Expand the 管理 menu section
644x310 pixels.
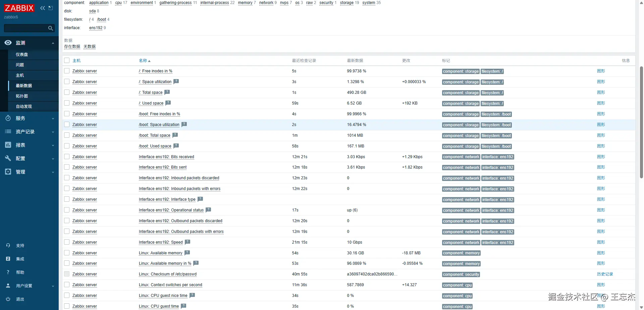point(53,172)
